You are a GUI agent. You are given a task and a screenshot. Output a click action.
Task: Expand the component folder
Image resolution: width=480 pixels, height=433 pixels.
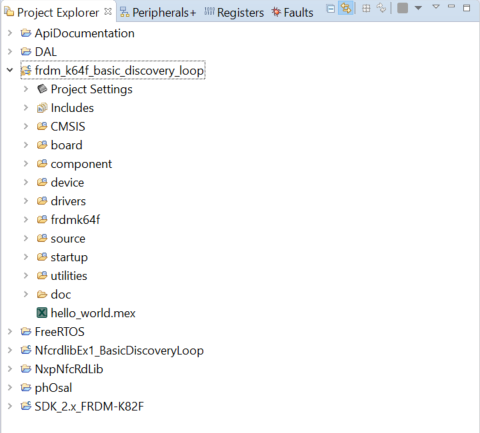coord(26,164)
